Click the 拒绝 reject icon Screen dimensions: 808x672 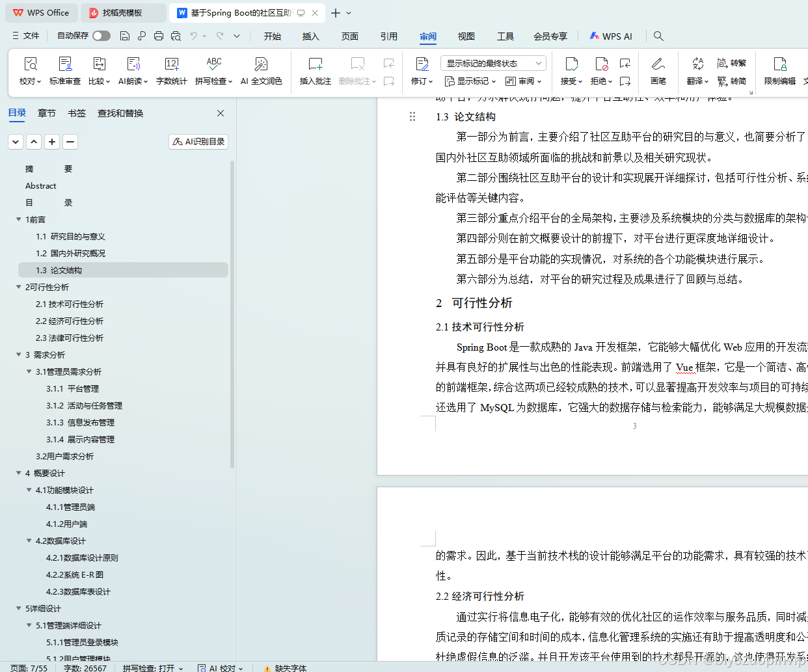601,64
